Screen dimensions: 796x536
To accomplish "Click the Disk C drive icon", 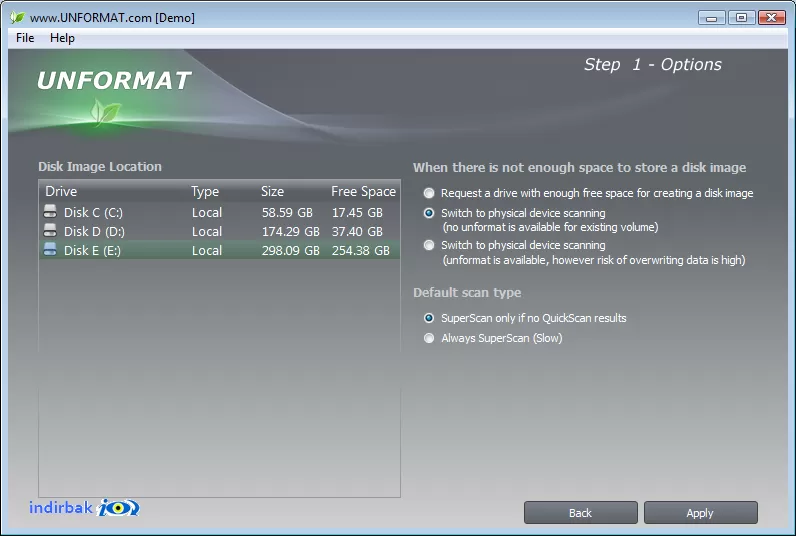I will (x=50, y=211).
